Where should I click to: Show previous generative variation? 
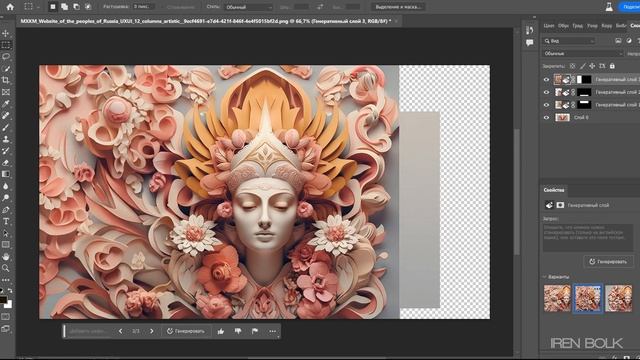[x=120, y=331]
